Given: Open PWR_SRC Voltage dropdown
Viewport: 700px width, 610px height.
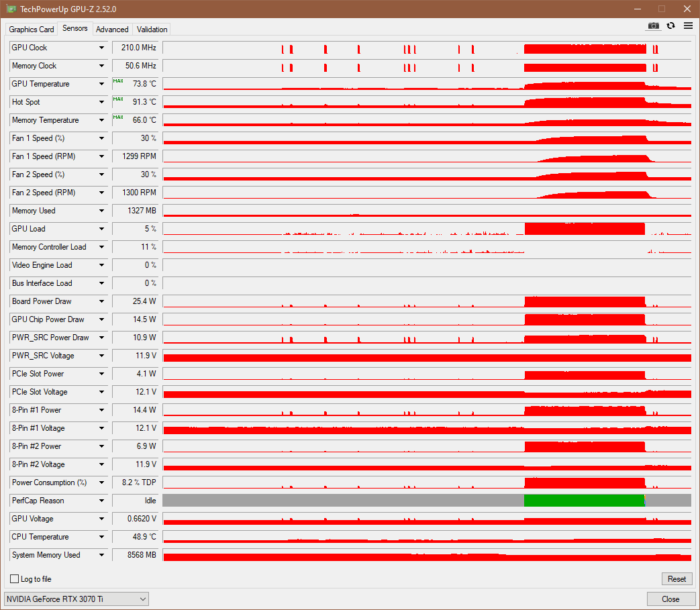Looking at the screenshot, I should point(102,356).
